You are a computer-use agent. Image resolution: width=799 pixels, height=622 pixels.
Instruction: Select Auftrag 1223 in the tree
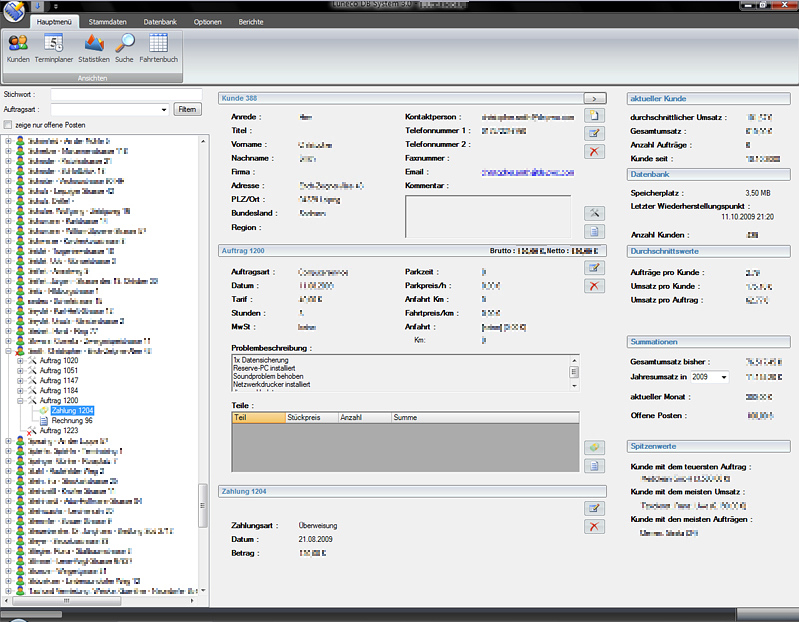(x=59, y=431)
